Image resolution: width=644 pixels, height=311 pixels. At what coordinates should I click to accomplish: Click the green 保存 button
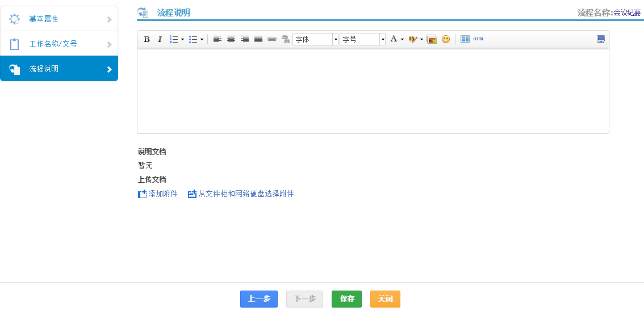click(x=346, y=299)
